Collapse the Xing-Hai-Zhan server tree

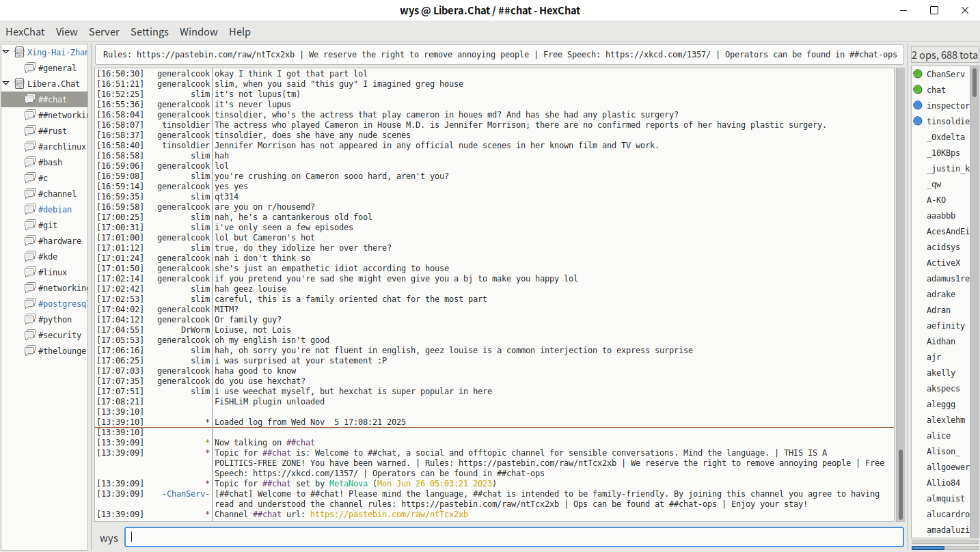coord(6,52)
